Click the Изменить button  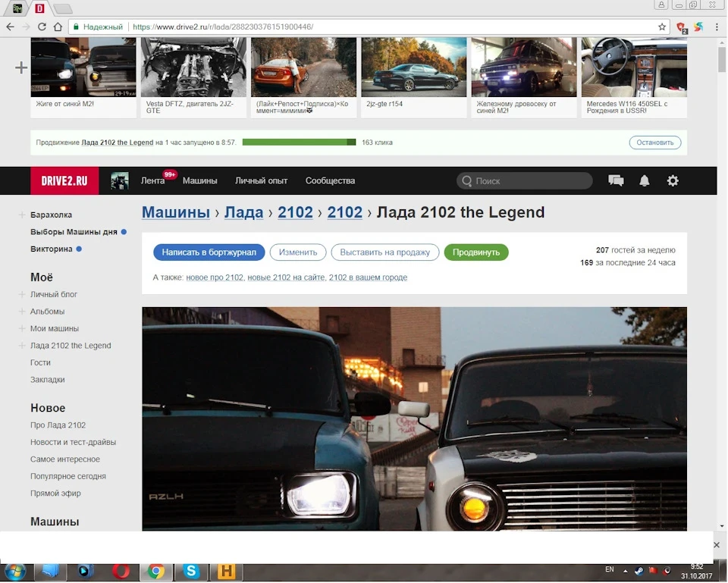(297, 252)
